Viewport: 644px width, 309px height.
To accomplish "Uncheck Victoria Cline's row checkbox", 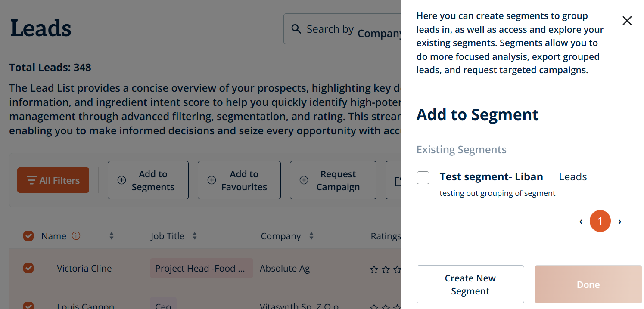I will 28,268.
